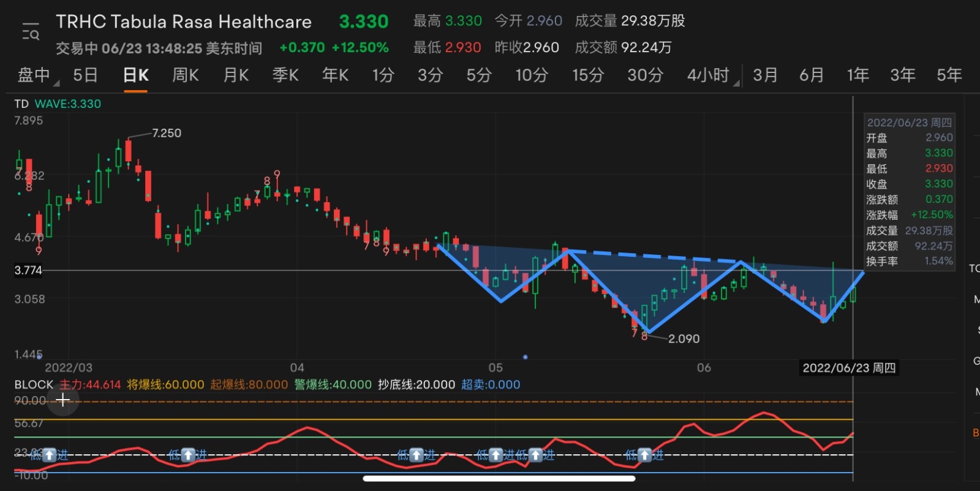Choose the 1年 range
The width and height of the screenshot is (980, 491).
click(x=858, y=75)
